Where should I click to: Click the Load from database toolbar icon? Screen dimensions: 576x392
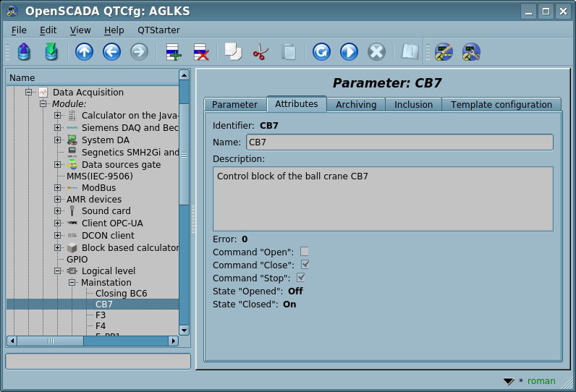pyautogui.click(x=23, y=52)
